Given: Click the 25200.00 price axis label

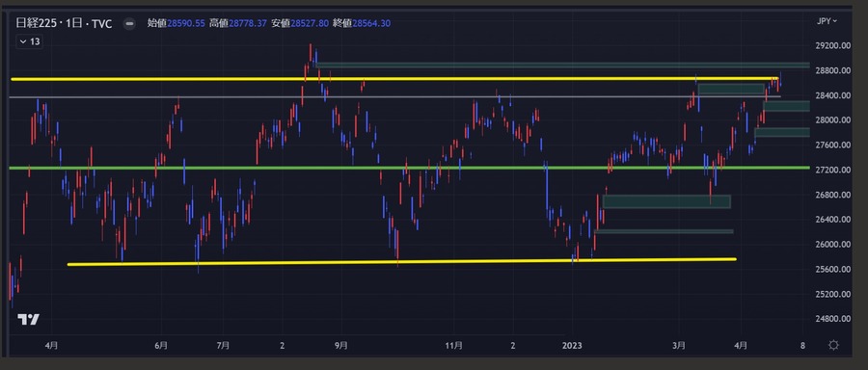Looking at the screenshot, I should pyautogui.click(x=832, y=294).
